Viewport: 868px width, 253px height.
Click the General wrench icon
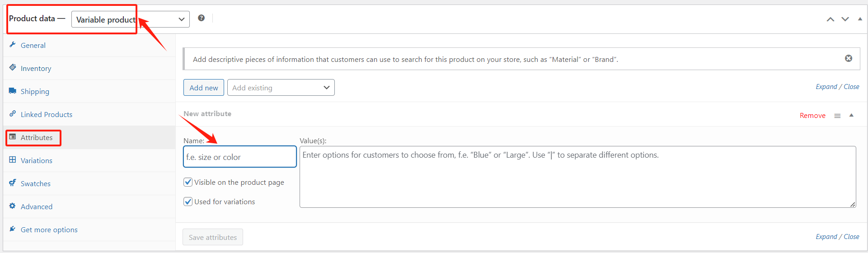tap(13, 45)
